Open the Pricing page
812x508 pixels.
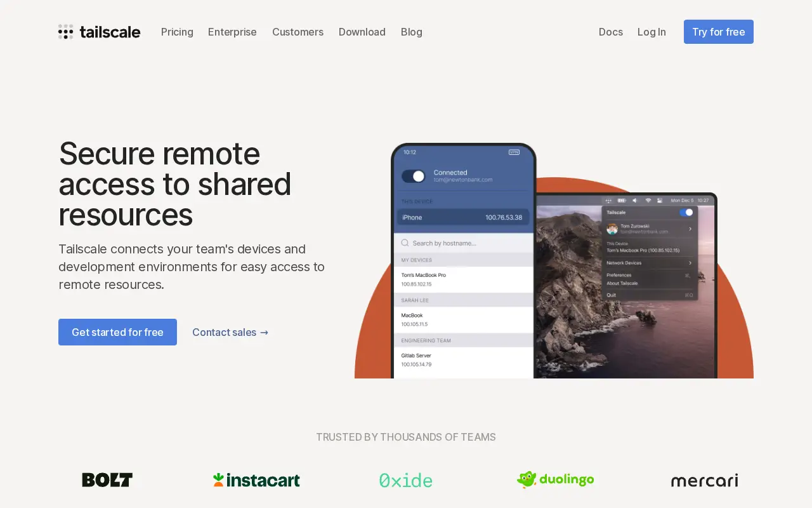click(177, 32)
